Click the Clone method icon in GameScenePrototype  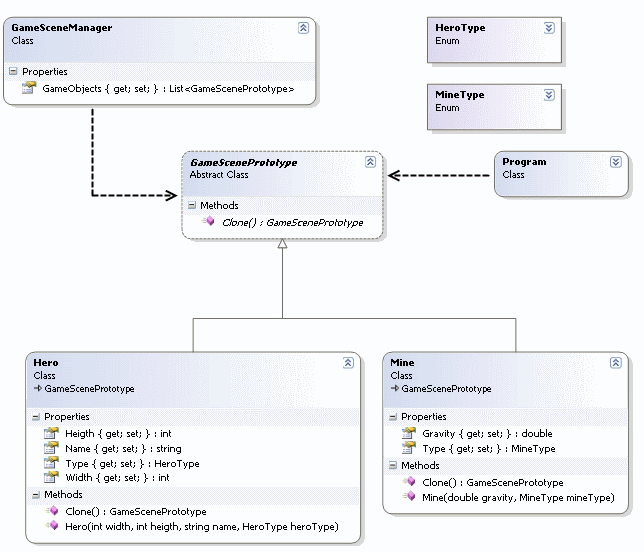[x=208, y=222]
